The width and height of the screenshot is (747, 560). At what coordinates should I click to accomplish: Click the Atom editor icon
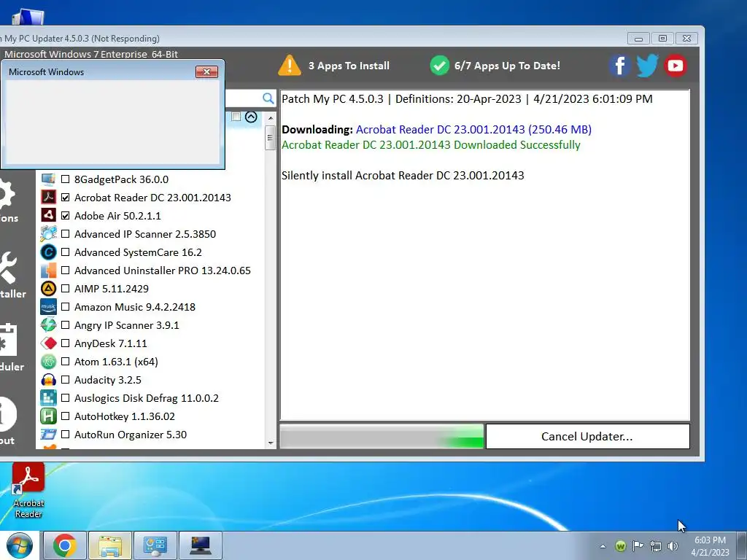pos(48,362)
